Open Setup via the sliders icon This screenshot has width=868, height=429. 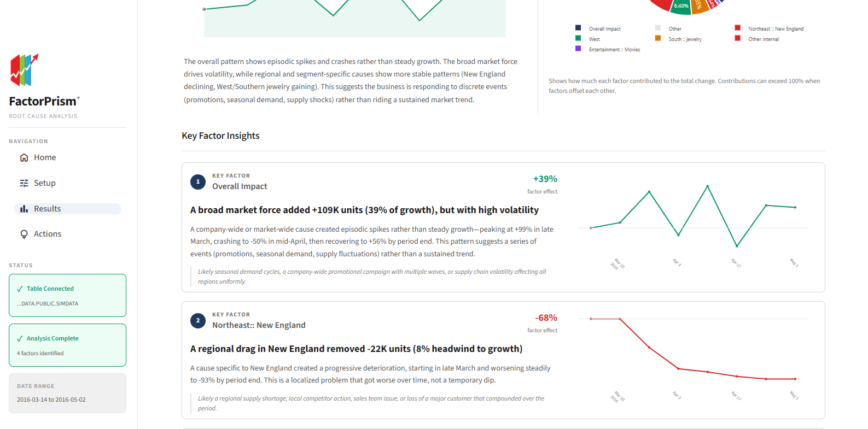(24, 183)
